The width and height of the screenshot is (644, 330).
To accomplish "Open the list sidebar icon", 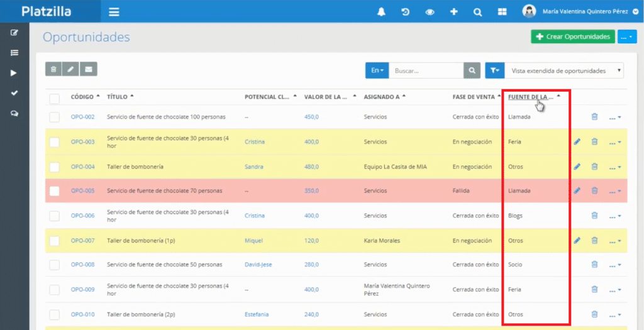I will pyautogui.click(x=14, y=53).
